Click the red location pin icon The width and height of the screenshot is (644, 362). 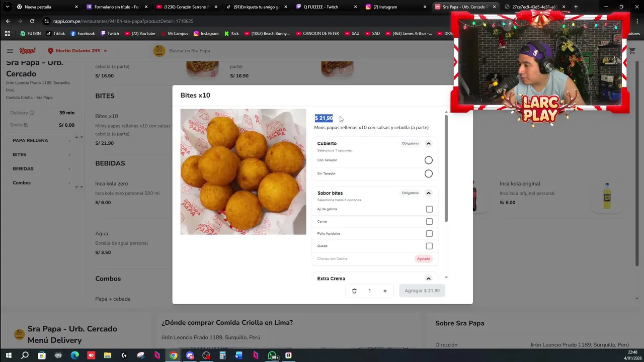(50, 51)
